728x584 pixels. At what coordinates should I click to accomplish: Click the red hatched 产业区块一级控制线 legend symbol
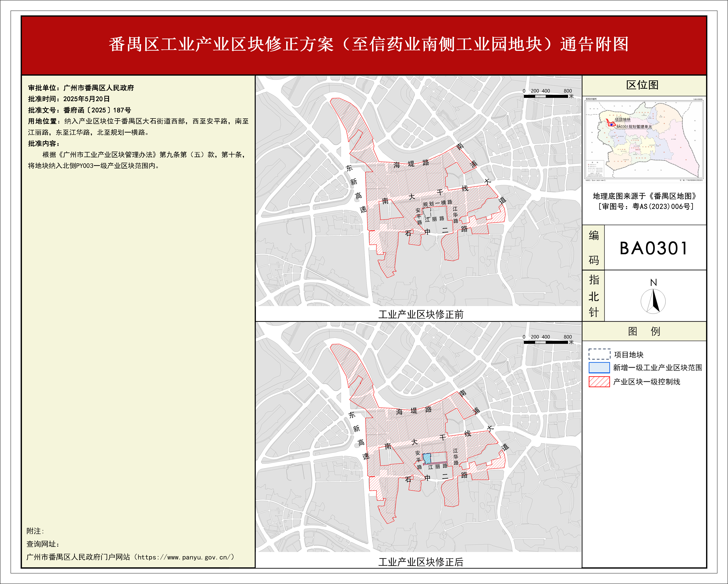(x=599, y=382)
